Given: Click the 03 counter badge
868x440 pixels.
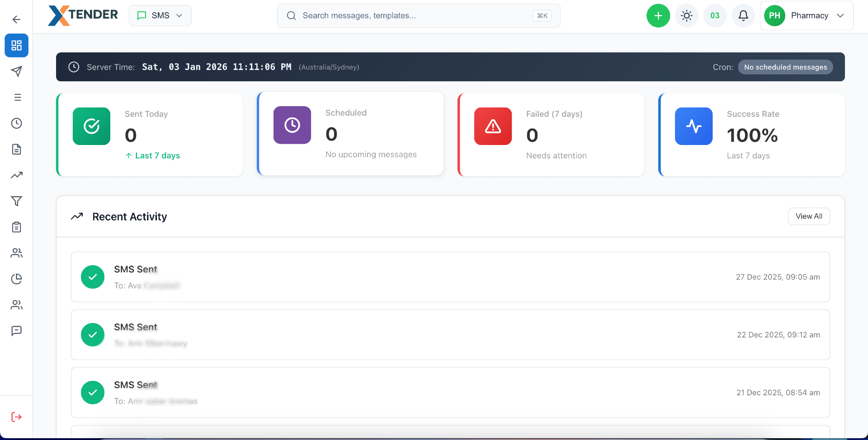Looking at the screenshot, I should (x=715, y=16).
